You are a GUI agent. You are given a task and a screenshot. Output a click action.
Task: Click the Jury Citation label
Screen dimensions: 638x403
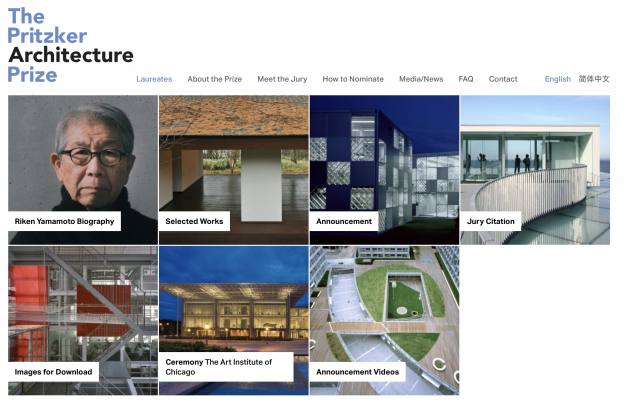[x=490, y=221]
